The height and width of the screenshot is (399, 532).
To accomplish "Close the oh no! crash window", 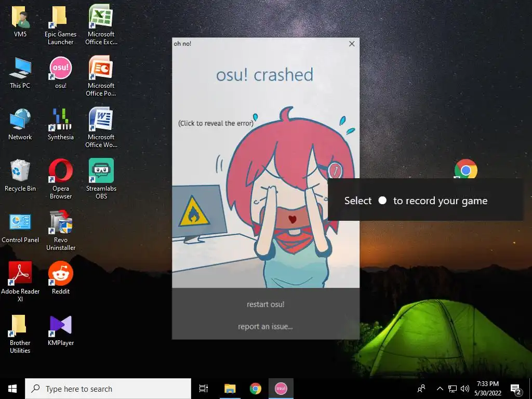I will [352, 44].
